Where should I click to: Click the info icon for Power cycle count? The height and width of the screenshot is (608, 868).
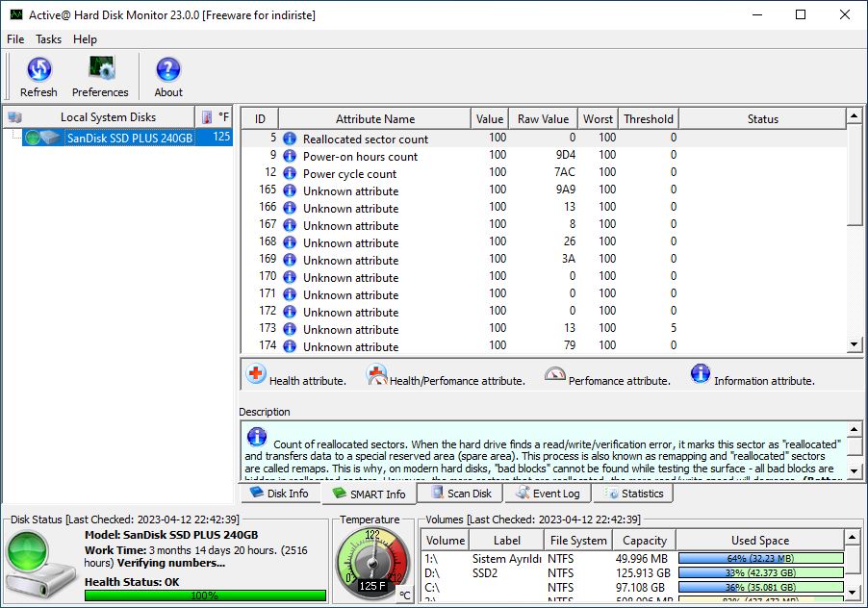pos(290,173)
